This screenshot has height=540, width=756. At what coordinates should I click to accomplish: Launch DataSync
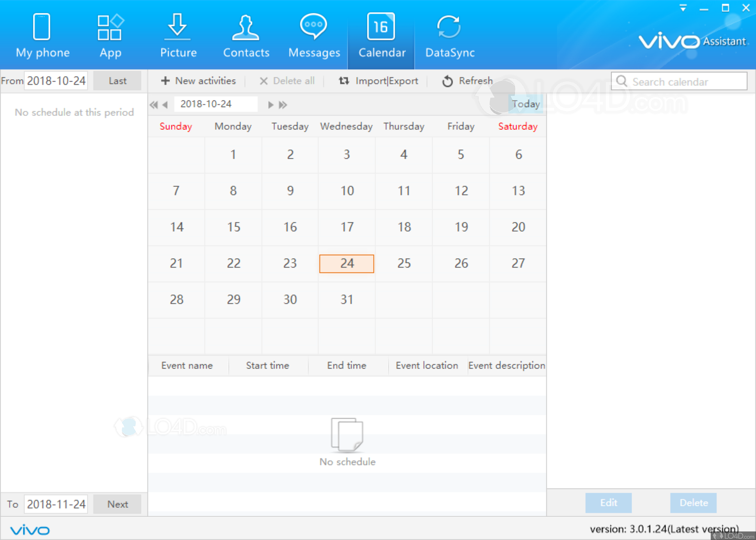click(x=450, y=35)
